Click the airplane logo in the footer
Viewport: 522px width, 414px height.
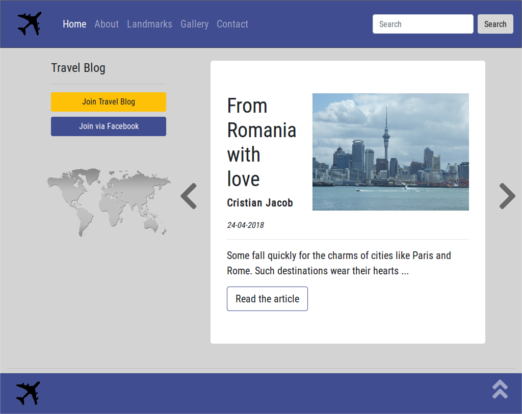28,393
